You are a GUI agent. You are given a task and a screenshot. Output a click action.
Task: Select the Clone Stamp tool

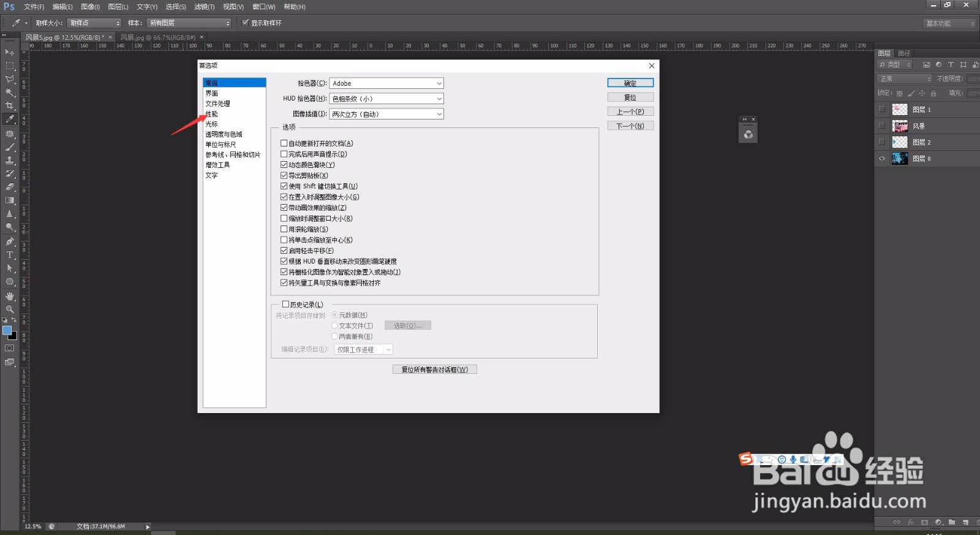pos(10,160)
